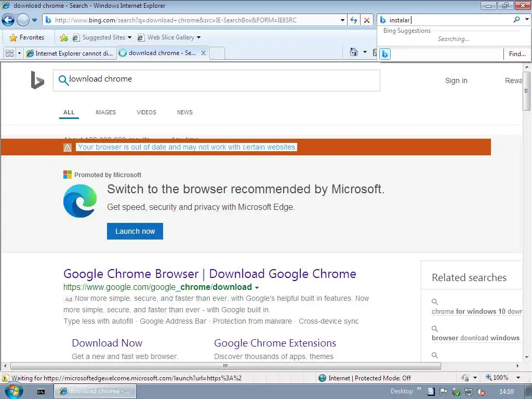The width and height of the screenshot is (532, 399).
Task: Click the muted volume tray icon
Action: [481, 392]
